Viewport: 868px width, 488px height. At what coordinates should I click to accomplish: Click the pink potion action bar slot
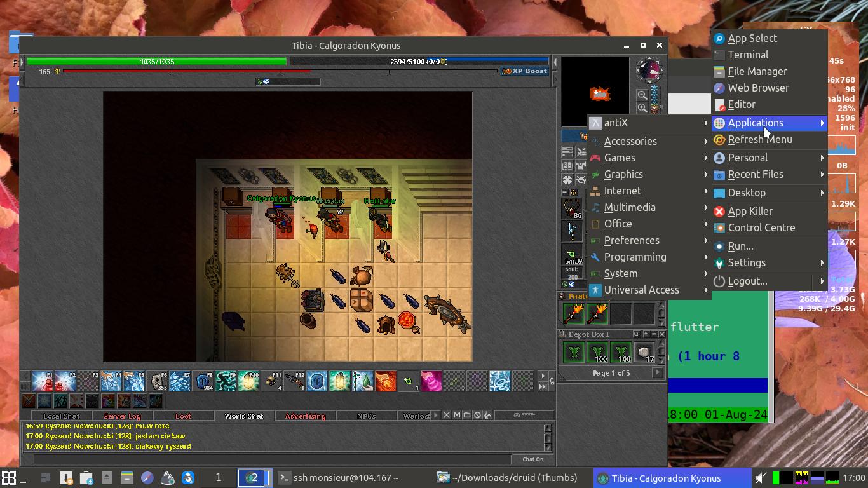(431, 381)
